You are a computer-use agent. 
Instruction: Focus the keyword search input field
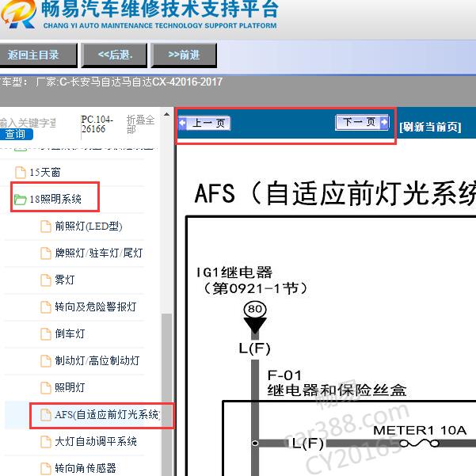[28, 123]
